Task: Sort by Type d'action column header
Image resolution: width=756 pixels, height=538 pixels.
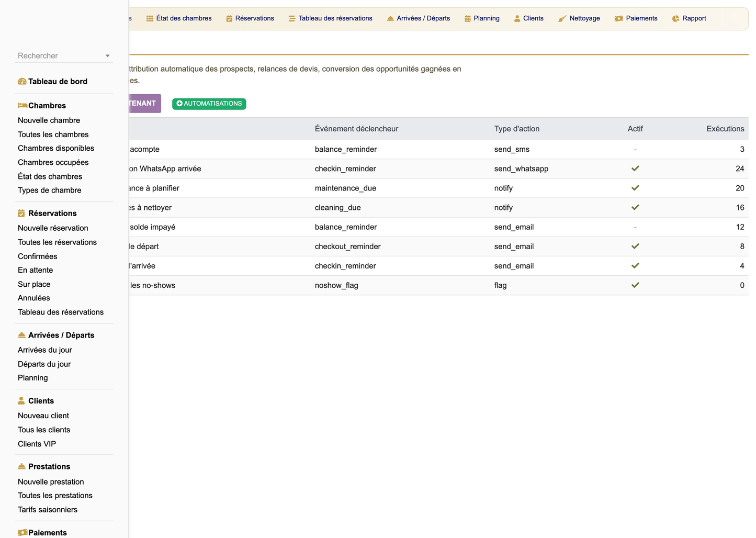Action: [x=517, y=129]
